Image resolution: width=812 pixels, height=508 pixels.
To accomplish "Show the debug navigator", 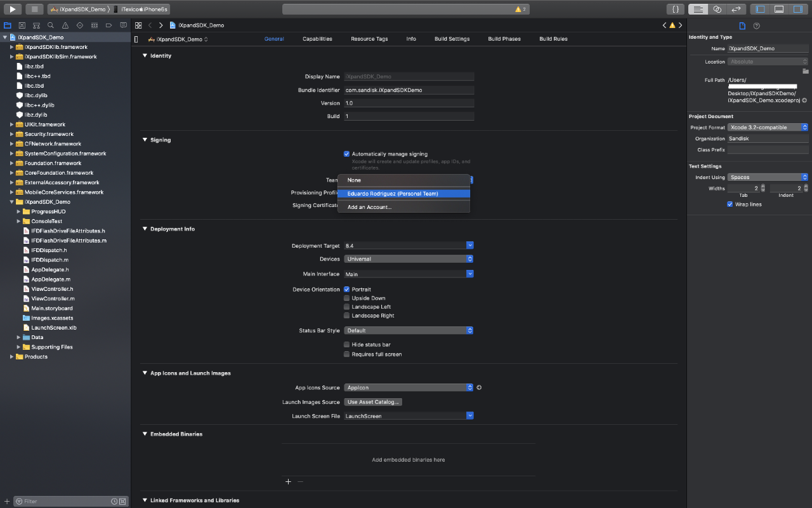I will pos(95,25).
